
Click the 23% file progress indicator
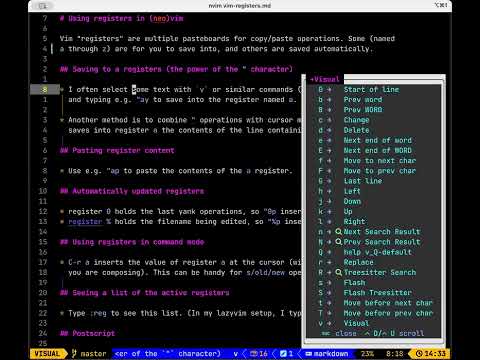pos(367,354)
